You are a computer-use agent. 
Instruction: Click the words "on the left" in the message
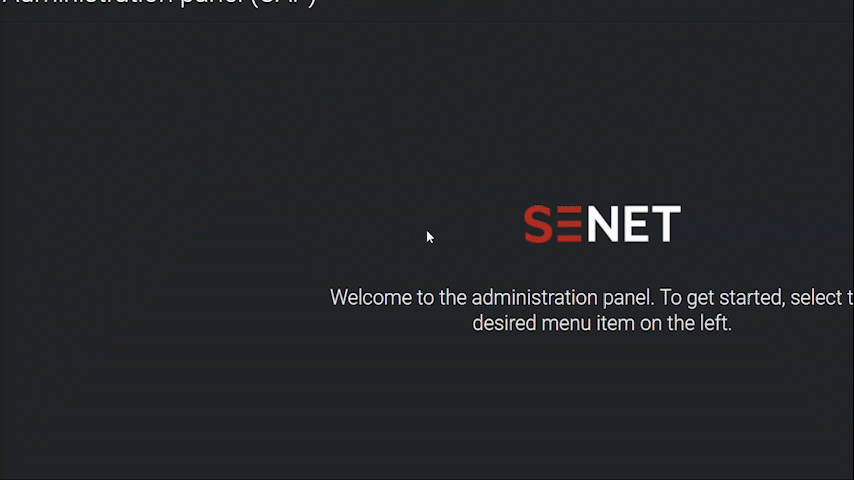point(686,323)
